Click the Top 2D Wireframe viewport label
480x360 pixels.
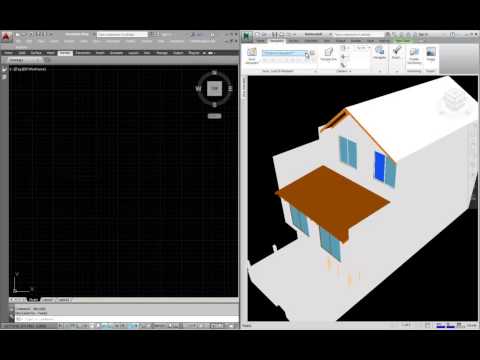click(x=29, y=69)
